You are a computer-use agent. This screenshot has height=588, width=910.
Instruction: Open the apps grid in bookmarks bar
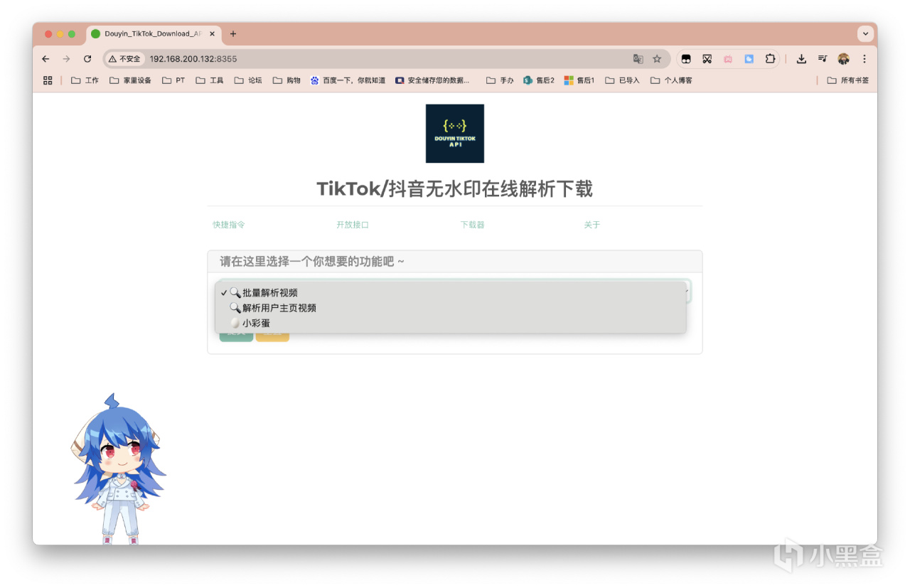click(x=48, y=80)
